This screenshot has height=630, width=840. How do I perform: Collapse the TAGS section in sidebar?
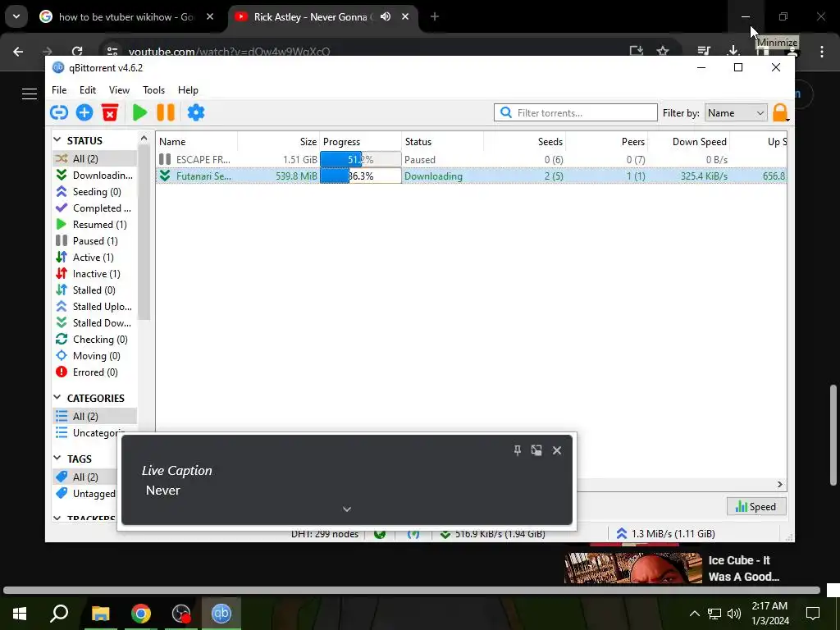[57, 458]
